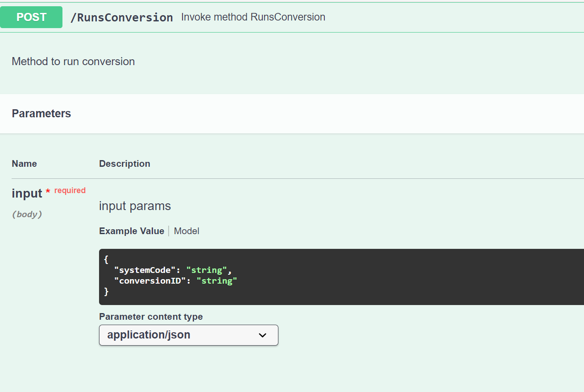Click the Method to run conversion text

[73, 62]
